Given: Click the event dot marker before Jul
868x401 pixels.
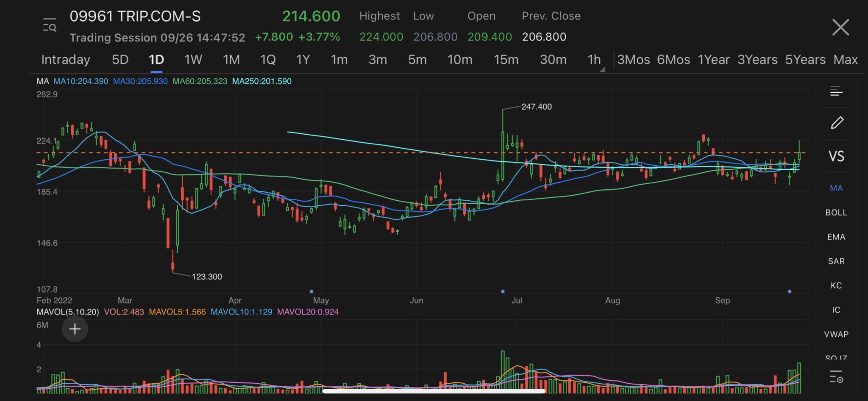Looking at the screenshot, I should click(x=503, y=291).
